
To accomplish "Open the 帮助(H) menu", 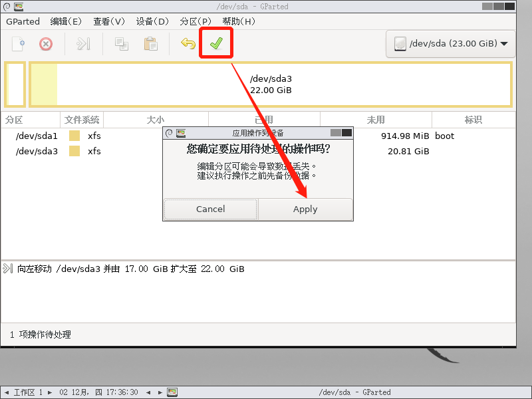I will (x=238, y=21).
